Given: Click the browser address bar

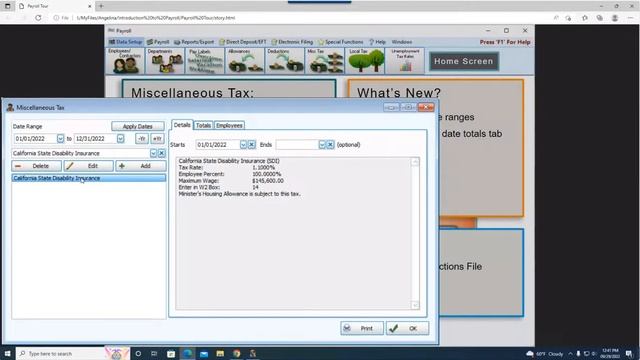Looking at the screenshot, I should coord(302,18).
